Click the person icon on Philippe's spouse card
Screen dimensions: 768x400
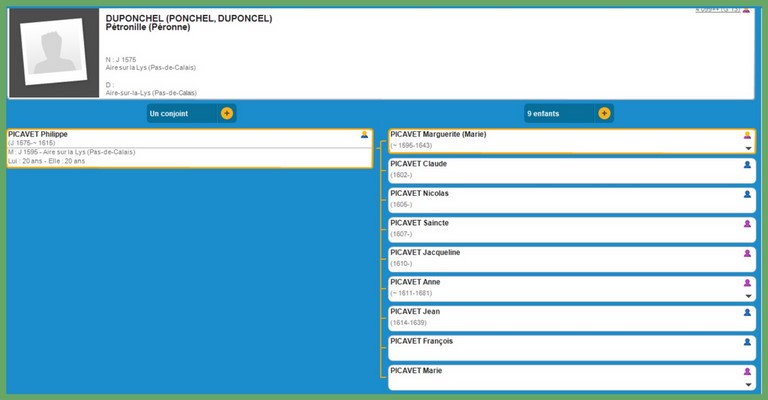point(365,135)
